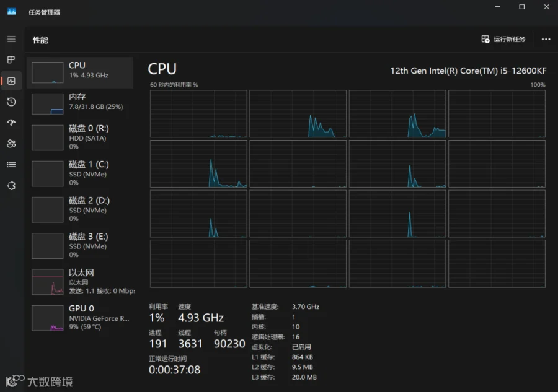The width and height of the screenshot is (558, 392).
Task: Click the 3631 threads value
Action: point(190,344)
